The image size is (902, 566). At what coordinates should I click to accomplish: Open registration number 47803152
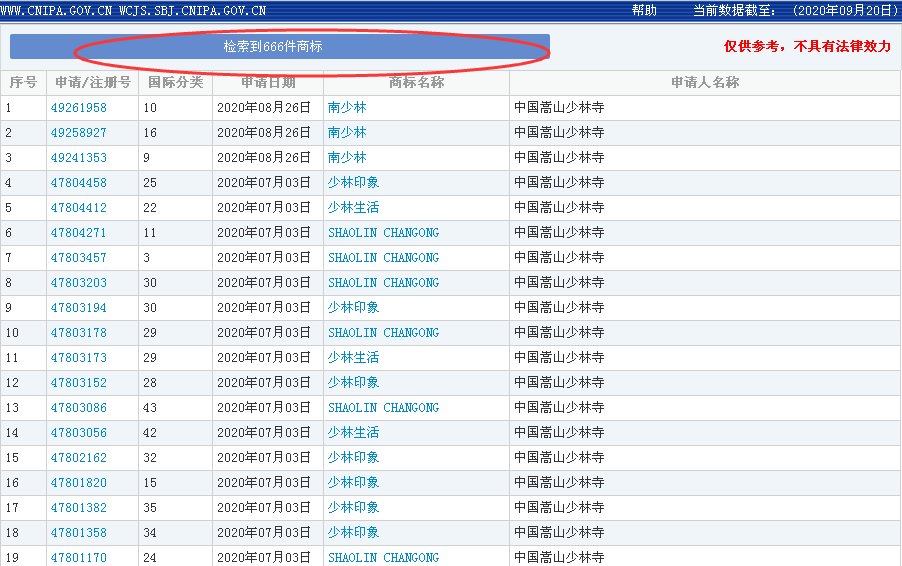coord(79,383)
